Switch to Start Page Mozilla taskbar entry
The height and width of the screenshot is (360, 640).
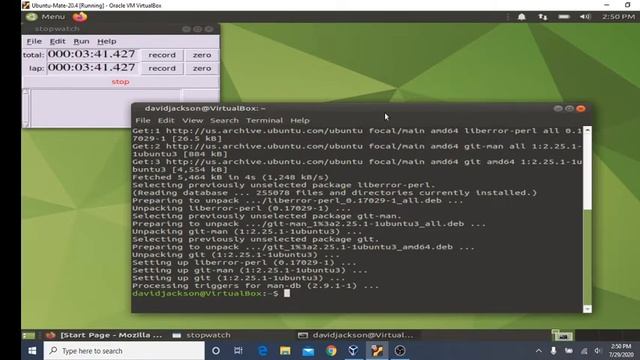click(x=104, y=335)
